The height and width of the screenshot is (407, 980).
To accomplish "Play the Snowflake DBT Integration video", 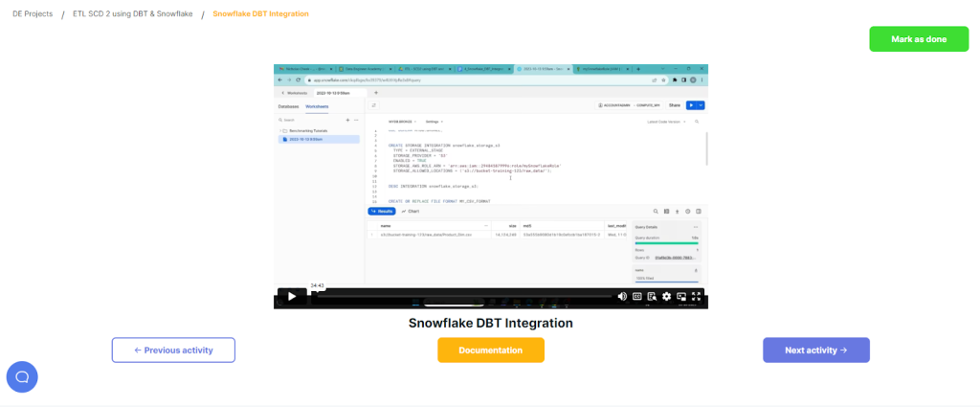I will coord(291,297).
